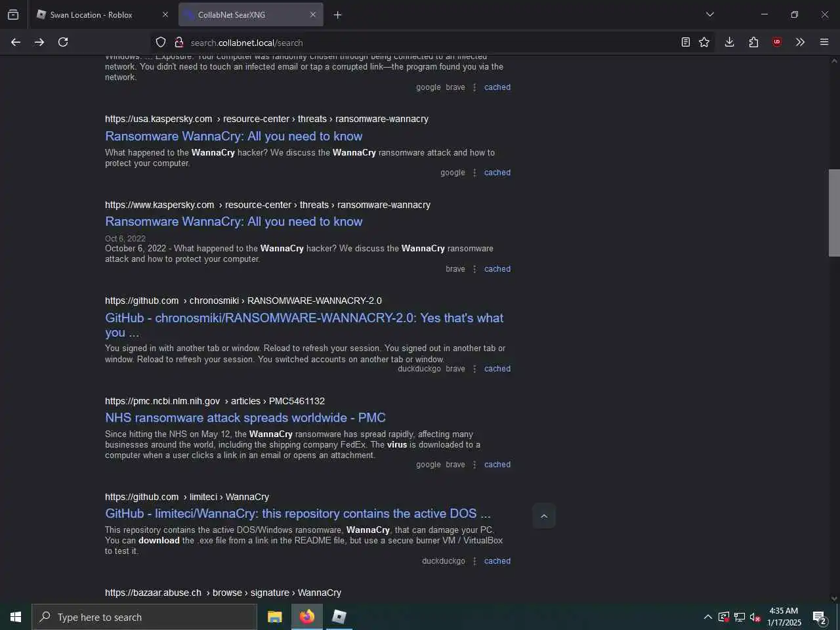This screenshot has height=630, width=840.
Task: Reload the current page
Action: point(63,42)
